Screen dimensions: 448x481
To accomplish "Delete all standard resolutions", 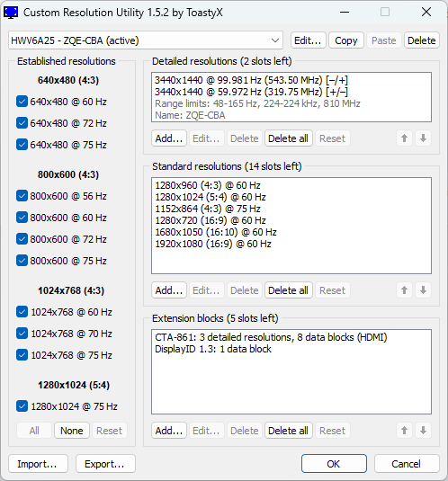I will pyautogui.click(x=289, y=290).
